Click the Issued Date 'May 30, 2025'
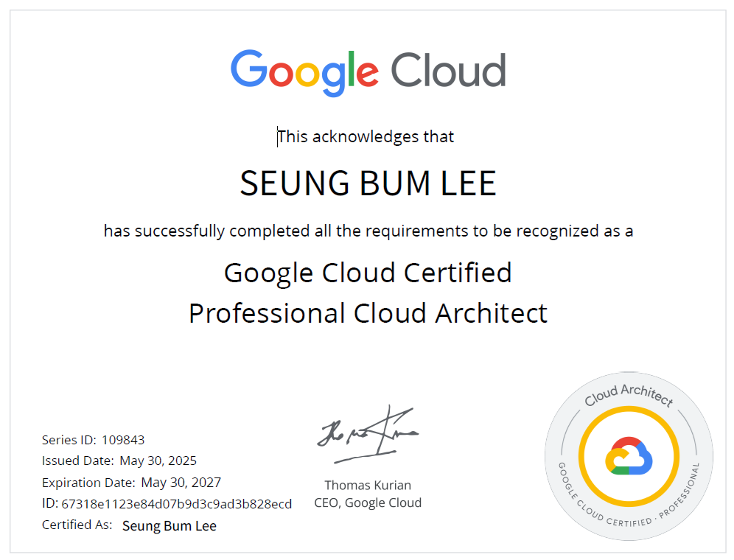 click(x=158, y=461)
